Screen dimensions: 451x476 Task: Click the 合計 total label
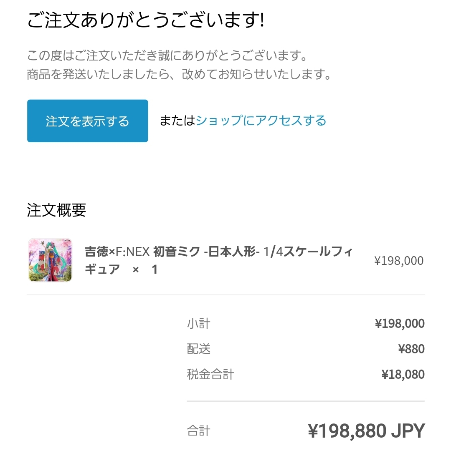tap(198, 431)
